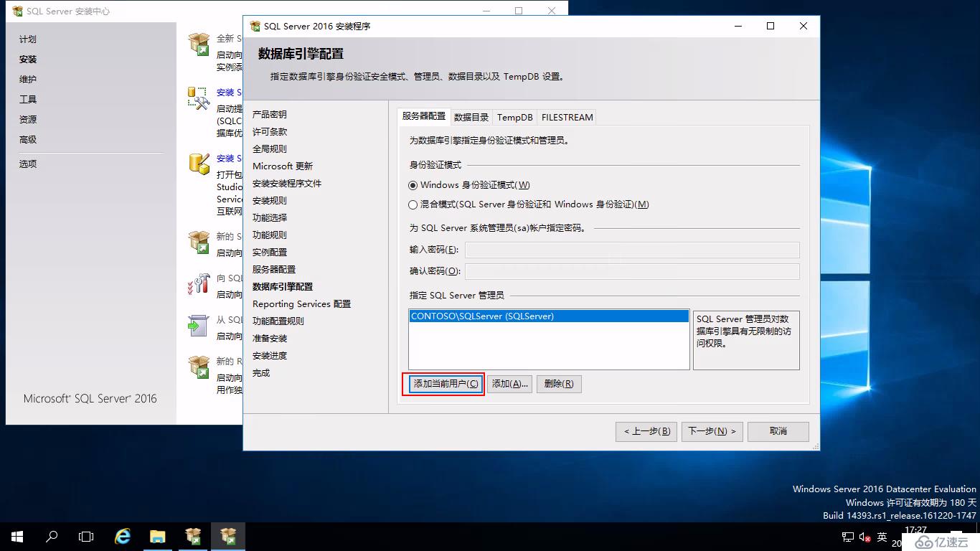Click the install SSMS tools icon in Installation Center

tap(199, 98)
